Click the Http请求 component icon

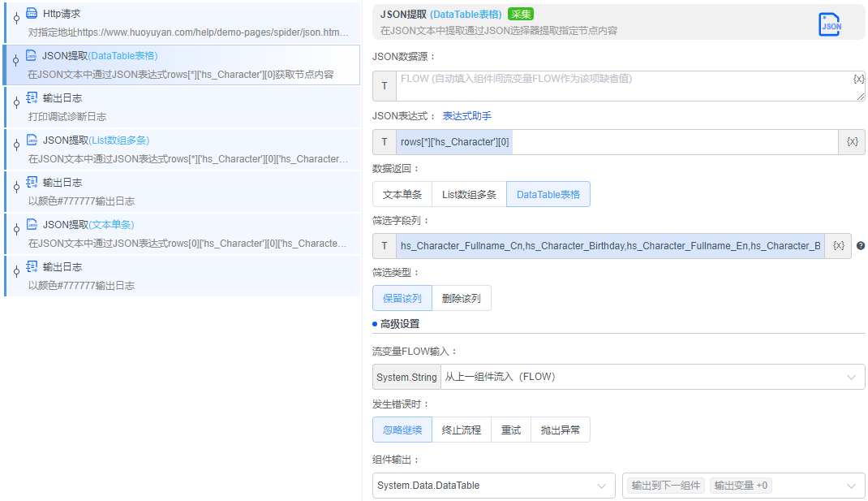(31, 13)
